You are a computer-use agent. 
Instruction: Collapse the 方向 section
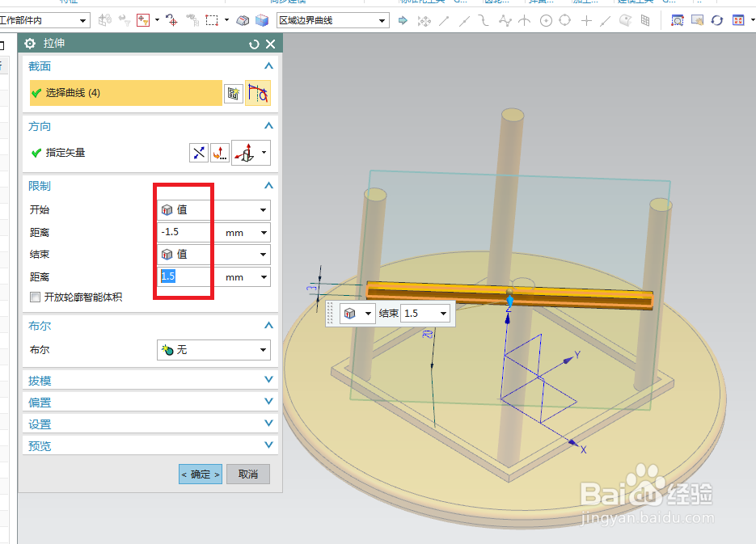268,126
